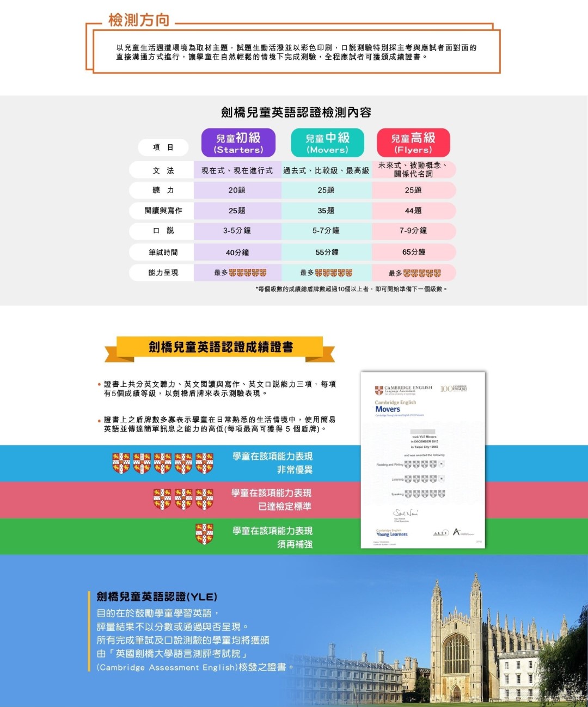Click the five-shield icon group on blue band
This screenshot has width=588, height=707.
tap(162, 463)
